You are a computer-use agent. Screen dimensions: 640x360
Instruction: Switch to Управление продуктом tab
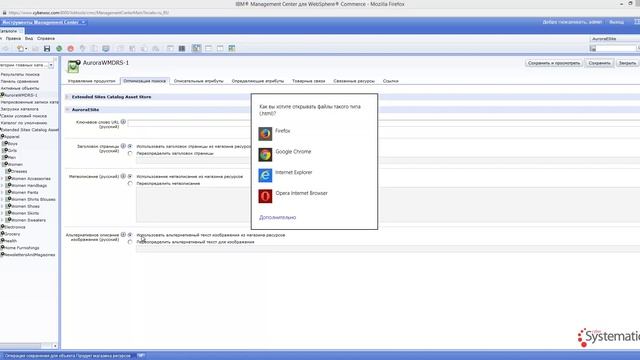click(x=92, y=81)
